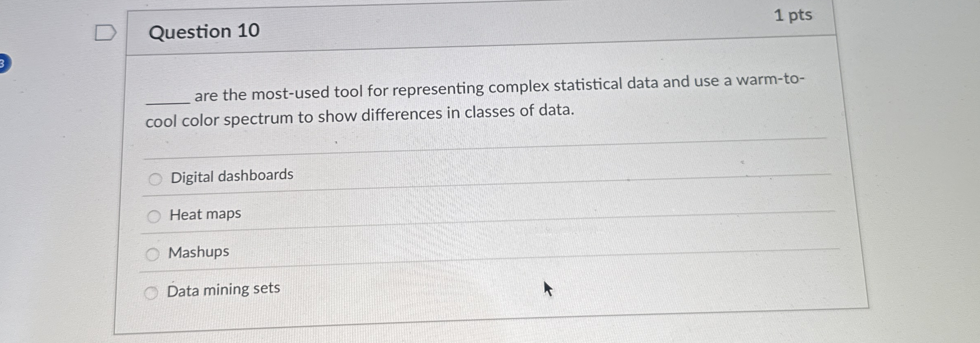Click the Data mining sets label text
Image resolution: width=980 pixels, height=343 pixels.
(223, 289)
